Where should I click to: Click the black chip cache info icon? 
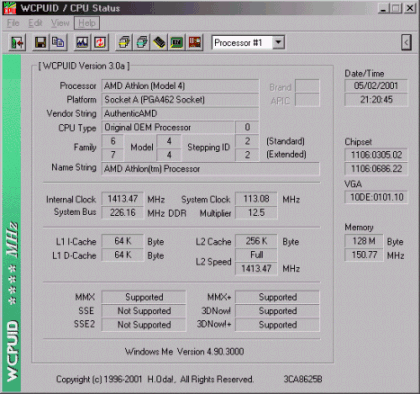click(x=160, y=42)
